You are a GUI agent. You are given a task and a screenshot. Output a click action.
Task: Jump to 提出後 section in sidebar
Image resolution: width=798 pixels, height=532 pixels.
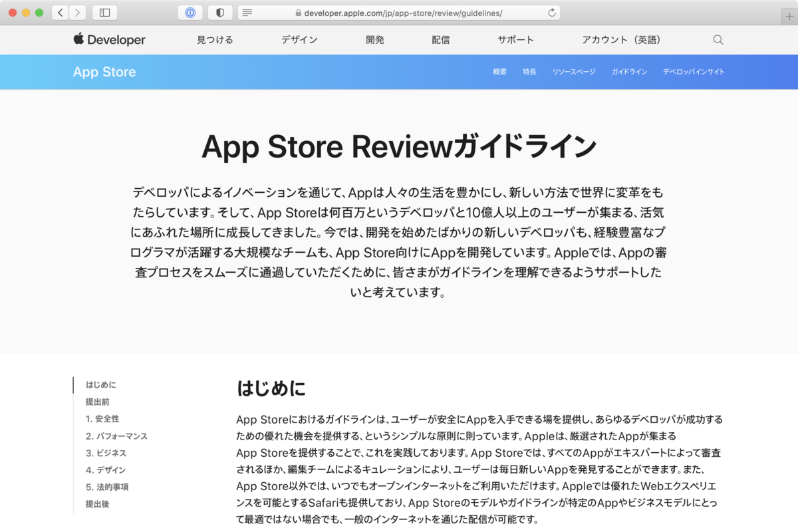[97, 504]
